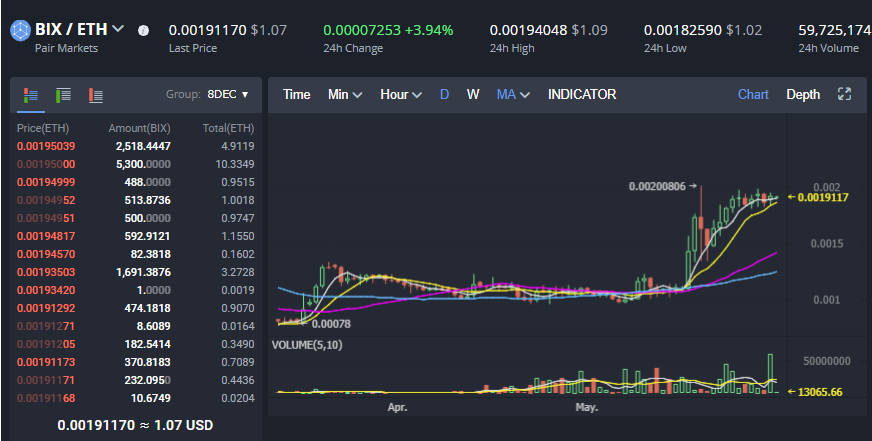Show combined buy and sell order book
The height and width of the screenshot is (441, 872).
coord(31,95)
